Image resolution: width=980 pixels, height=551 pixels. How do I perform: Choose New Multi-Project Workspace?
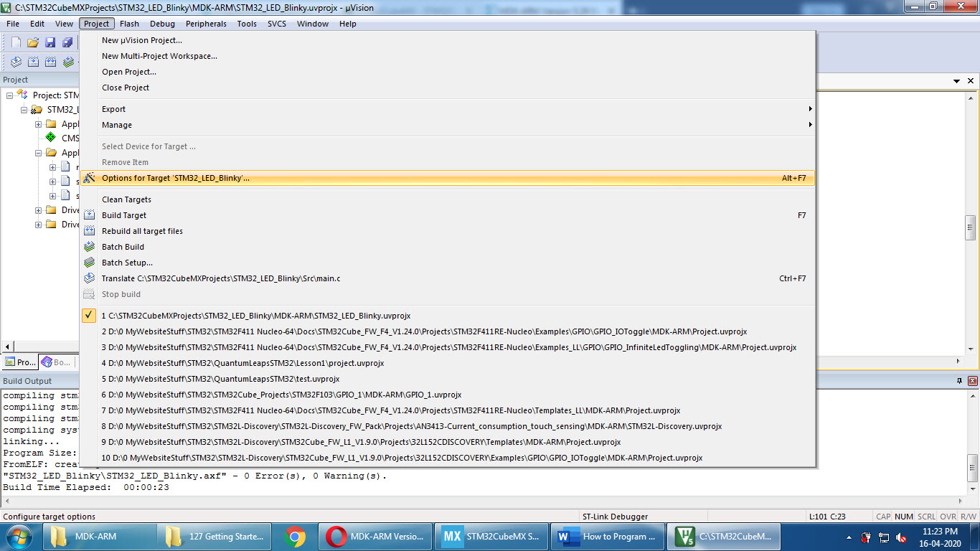pyautogui.click(x=447, y=56)
